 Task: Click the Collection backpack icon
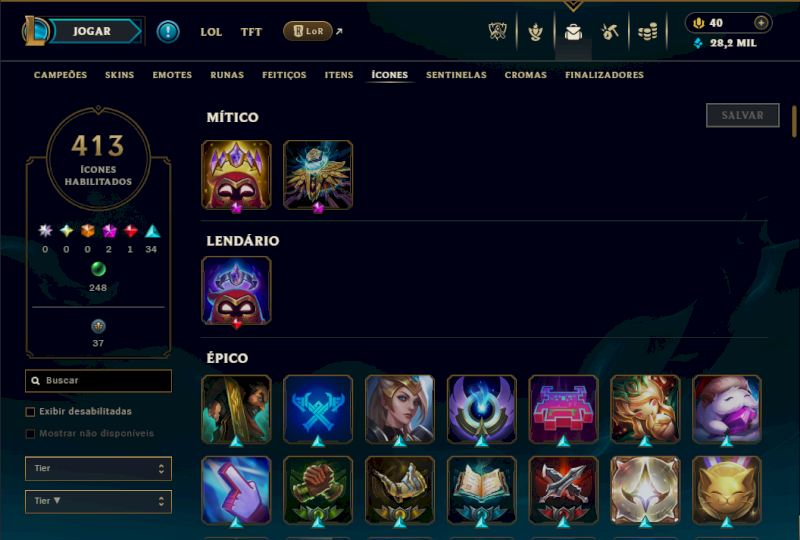pyautogui.click(x=573, y=32)
